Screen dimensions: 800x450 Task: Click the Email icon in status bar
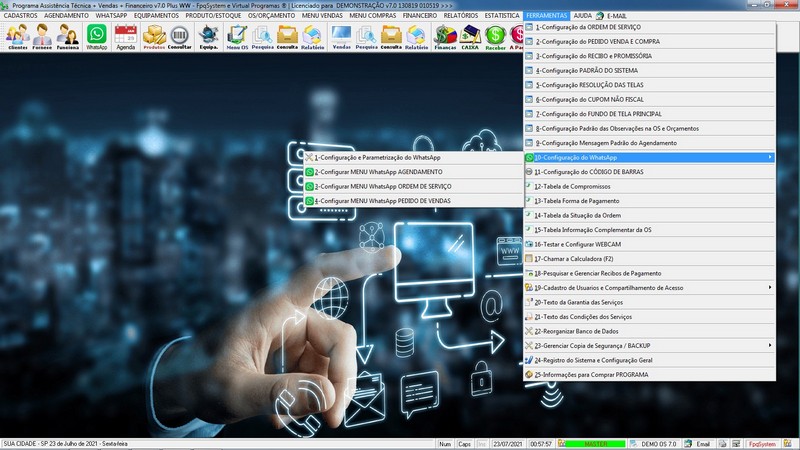698,444
